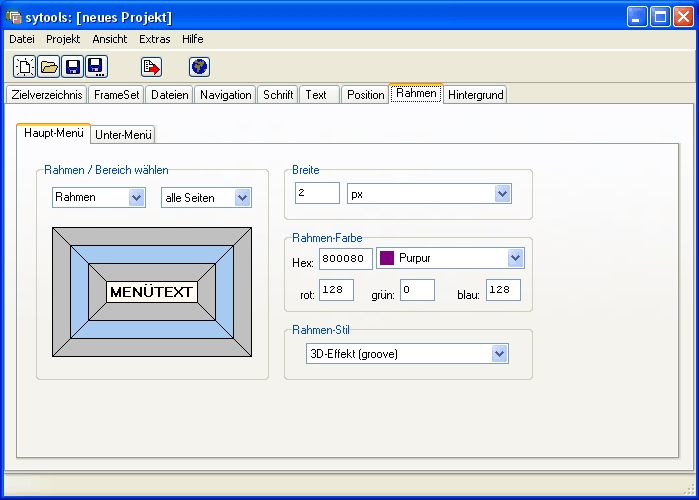
Task: Click the new project toolbar icon
Action: point(24,67)
